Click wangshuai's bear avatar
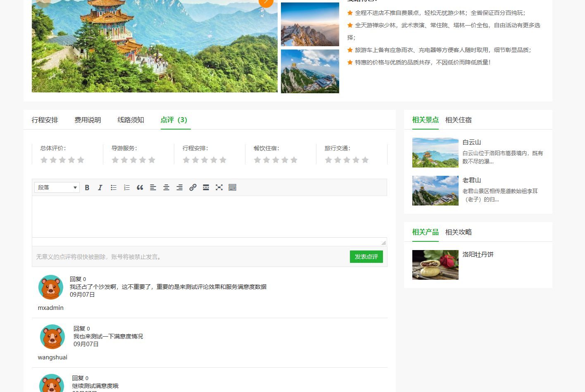Screen dimensions: 585x392 pos(52,337)
